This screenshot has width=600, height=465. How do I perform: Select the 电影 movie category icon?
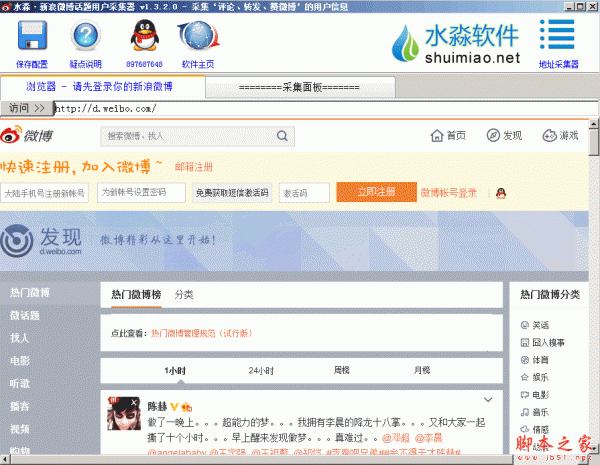pos(524,395)
